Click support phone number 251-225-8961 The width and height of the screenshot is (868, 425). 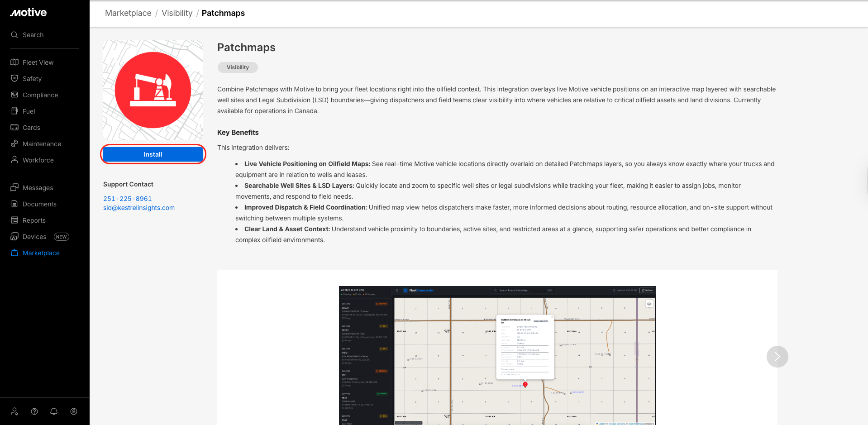coord(128,199)
